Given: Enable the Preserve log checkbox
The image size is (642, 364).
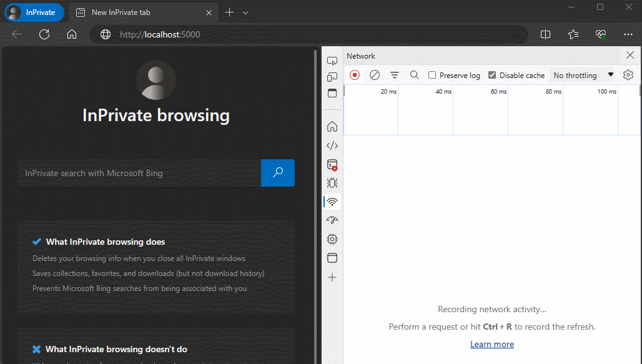Looking at the screenshot, I should (432, 75).
